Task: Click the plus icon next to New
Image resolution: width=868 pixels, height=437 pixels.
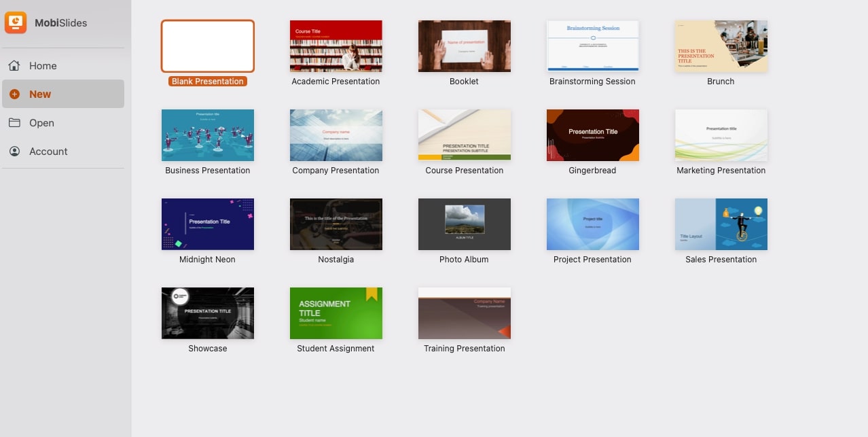Action: pyautogui.click(x=14, y=94)
